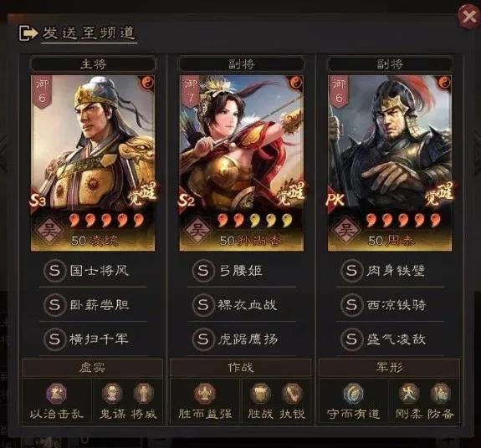Close the team detail panel

(468, 17)
